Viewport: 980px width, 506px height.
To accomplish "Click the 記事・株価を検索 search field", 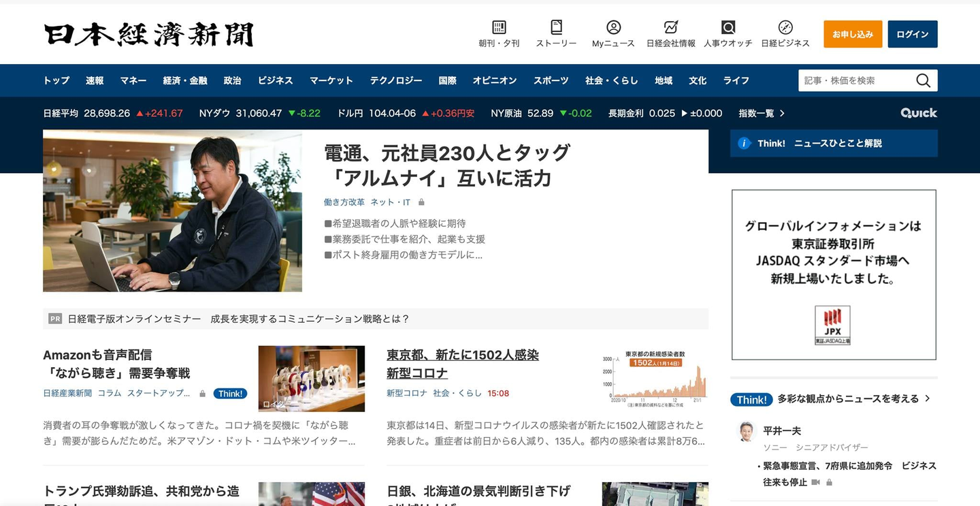I will 855,80.
